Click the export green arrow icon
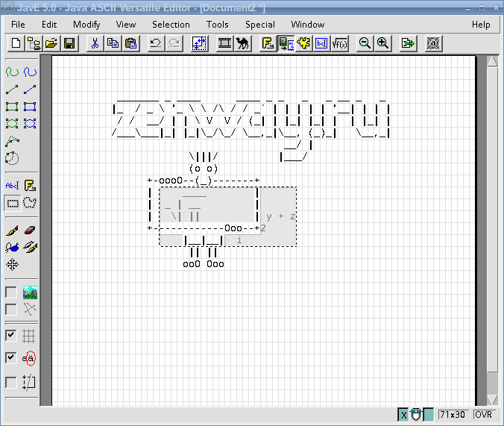 click(408, 43)
